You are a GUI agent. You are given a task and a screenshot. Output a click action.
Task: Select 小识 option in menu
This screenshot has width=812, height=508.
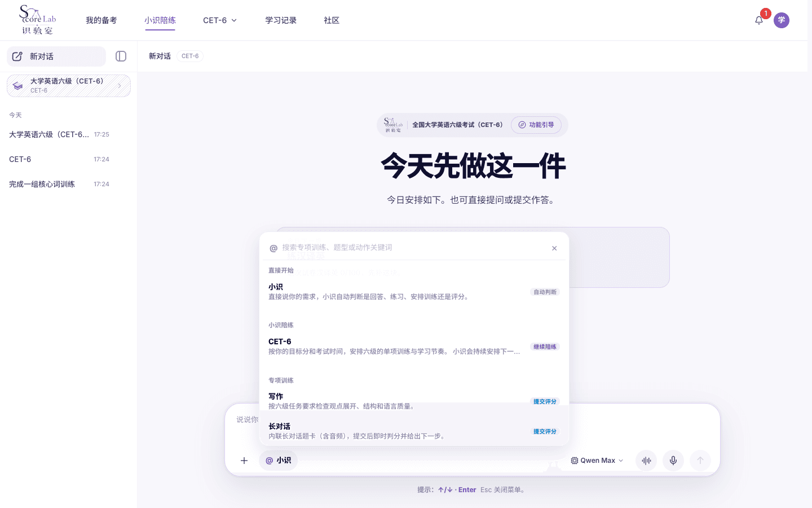click(414, 292)
